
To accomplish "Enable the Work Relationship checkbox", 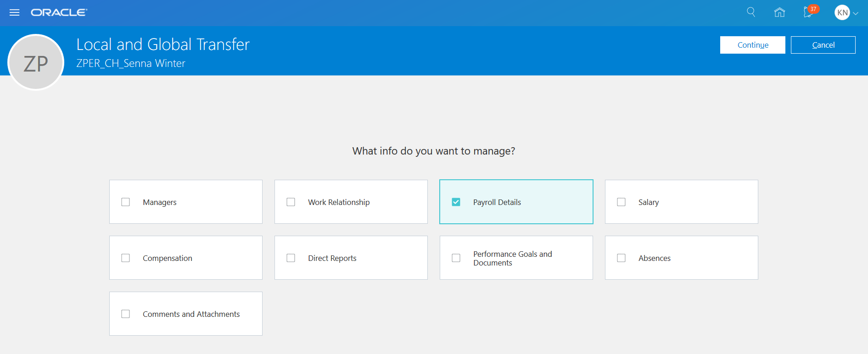I will click(x=291, y=202).
